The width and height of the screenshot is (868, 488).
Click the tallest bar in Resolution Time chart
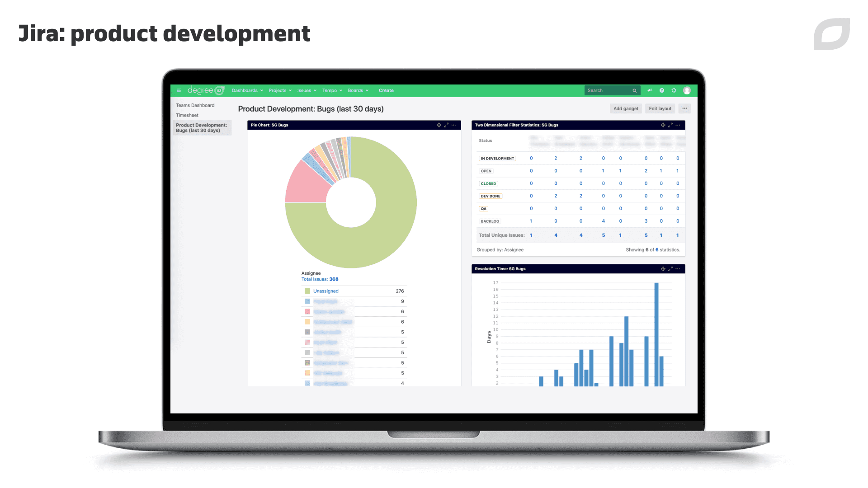(x=656, y=334)
